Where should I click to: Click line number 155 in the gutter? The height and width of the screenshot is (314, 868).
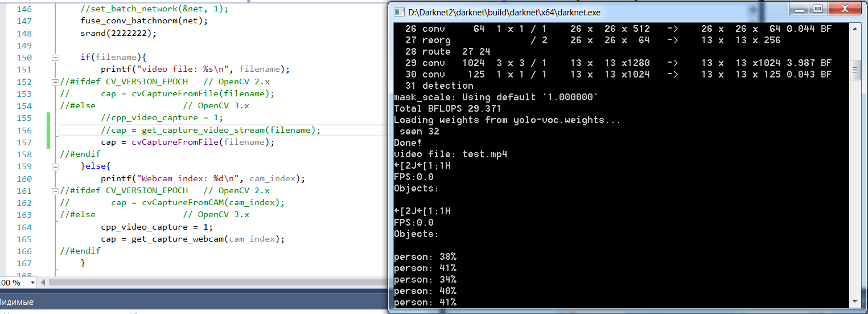[x=24, y=118]
